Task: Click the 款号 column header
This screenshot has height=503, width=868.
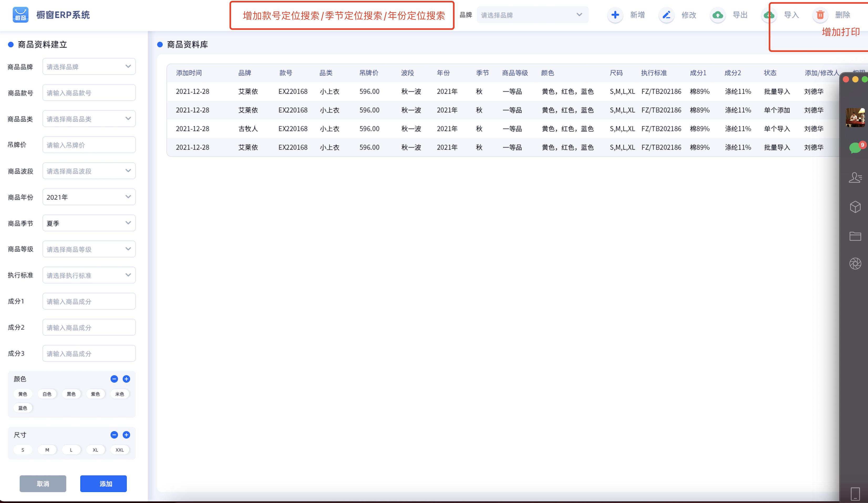Action: pyautogui.click(x=286, y=73)
